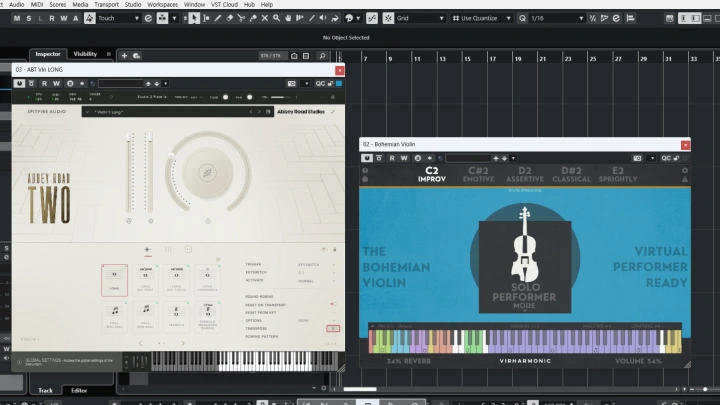Click the Abbey Road Two piano keyboard
The width and height of the screenshot is (720, 405).
(244, 361)
